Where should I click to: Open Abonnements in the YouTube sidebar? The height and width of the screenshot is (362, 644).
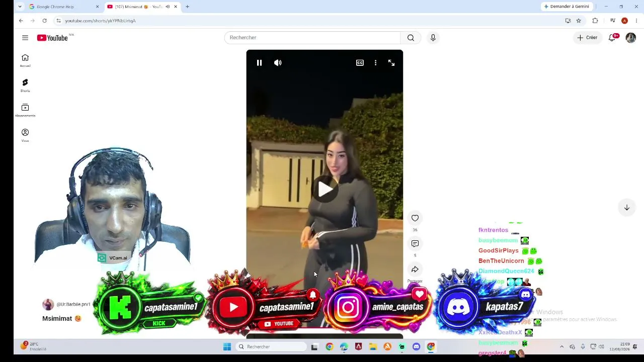point(25,110)
